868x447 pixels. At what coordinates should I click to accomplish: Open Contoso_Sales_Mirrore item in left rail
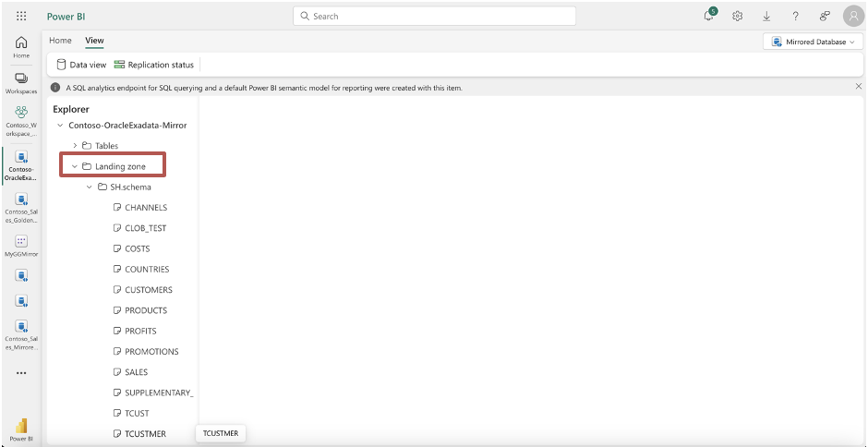point(21,334)
